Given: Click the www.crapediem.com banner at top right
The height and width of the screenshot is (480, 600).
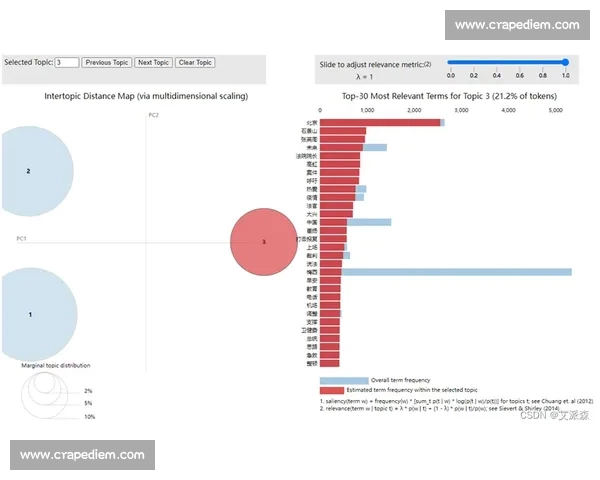Looking at the screenshot, I should click(x=516, y=25).
